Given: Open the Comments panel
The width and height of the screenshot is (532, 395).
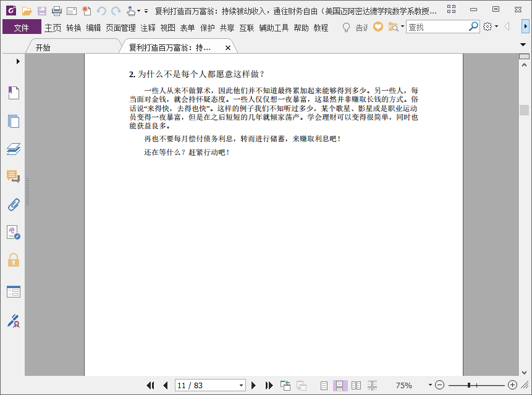Looking at the screenshot, I should (x=14, y=177).
